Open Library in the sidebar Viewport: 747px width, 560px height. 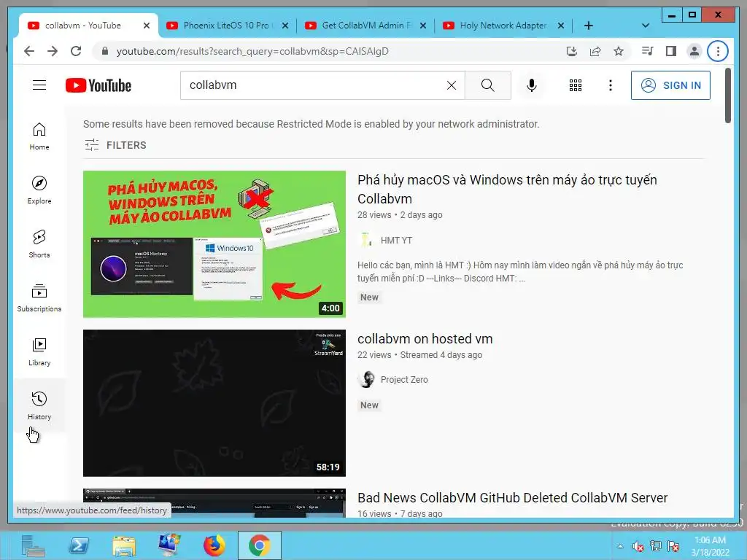click(x=39, y=352)
